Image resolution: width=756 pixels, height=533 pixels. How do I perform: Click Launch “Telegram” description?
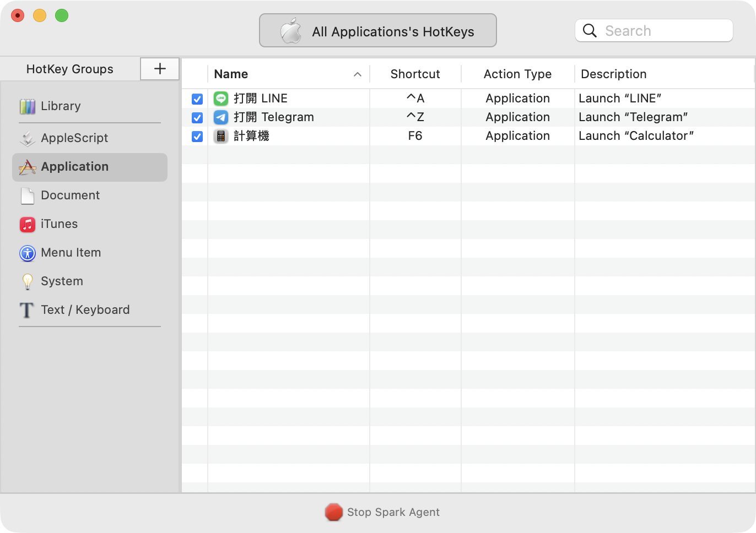[x=633, y=117]
